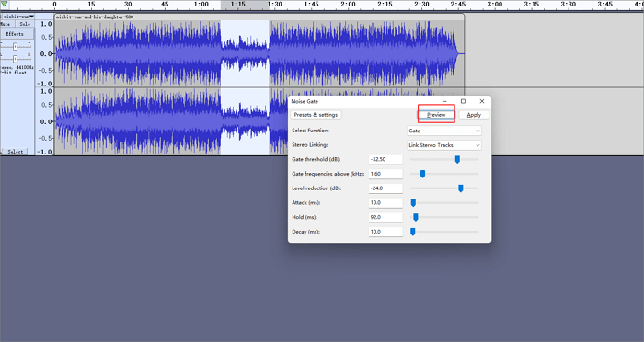Open the Select Function dropdown
Screen dimensions: 644x342
point(444,131)
